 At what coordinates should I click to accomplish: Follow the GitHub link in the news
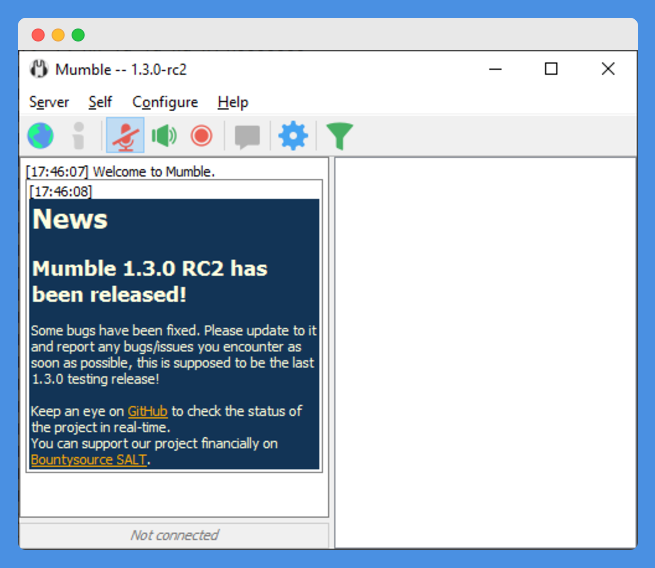147,411
